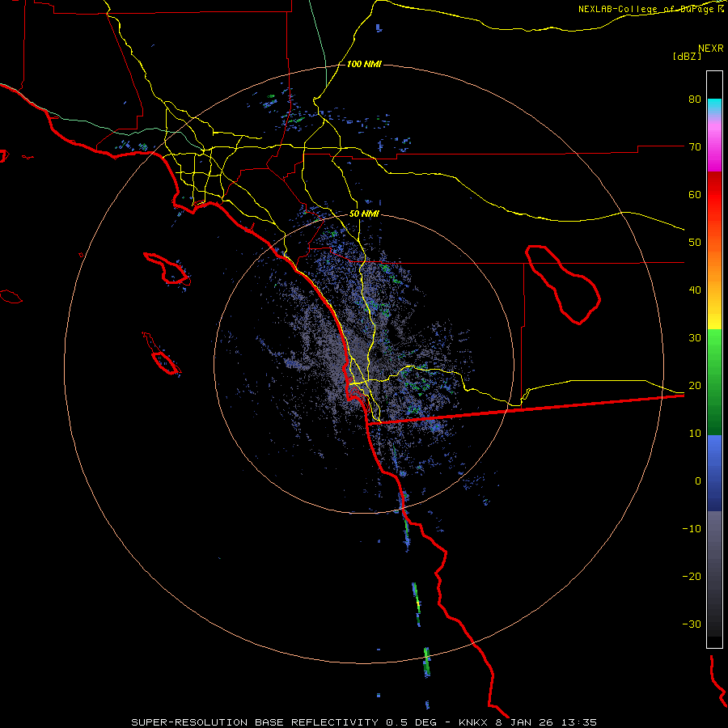Click the 10 dBZ scale value
Viewport: 728px width, 728px height.
695,434
